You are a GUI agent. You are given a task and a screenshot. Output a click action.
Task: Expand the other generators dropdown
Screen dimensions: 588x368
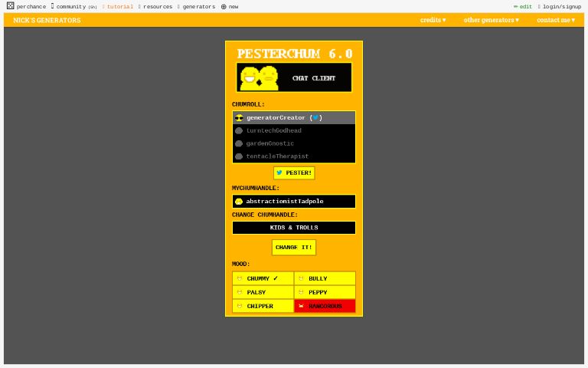click(x=492, y=20)
